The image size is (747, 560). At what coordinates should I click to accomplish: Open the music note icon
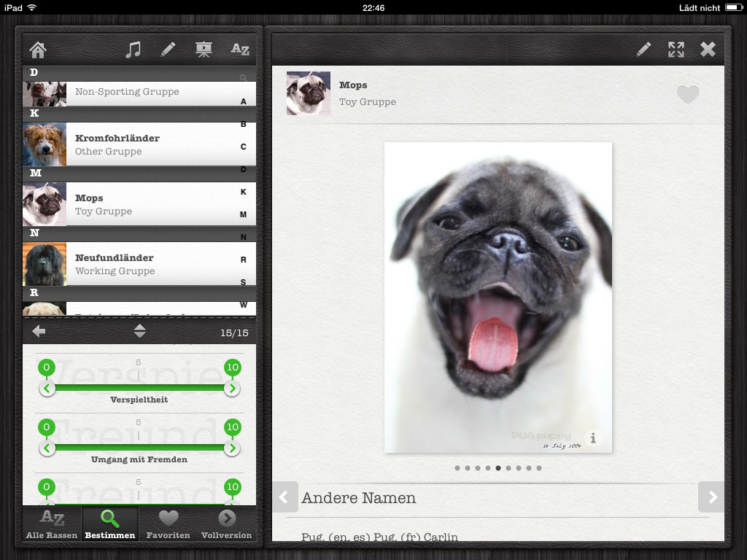click(133, 50)
